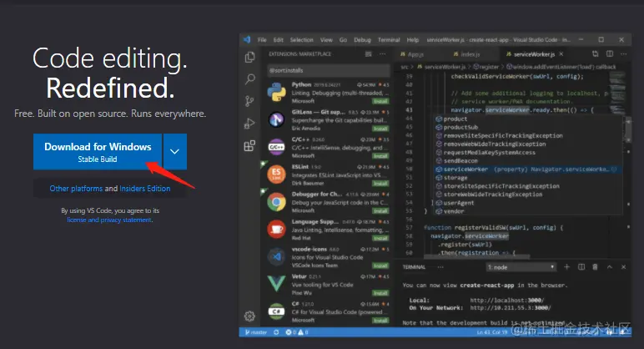Install the ESLint extension
The image size is (644, 349).
(380, 184)
